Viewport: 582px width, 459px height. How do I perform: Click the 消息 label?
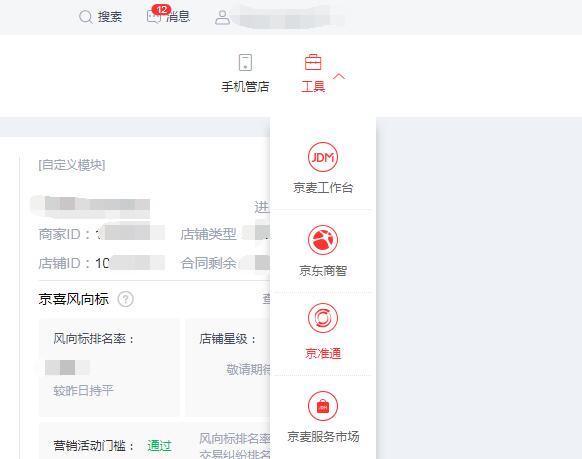[179, 17]
